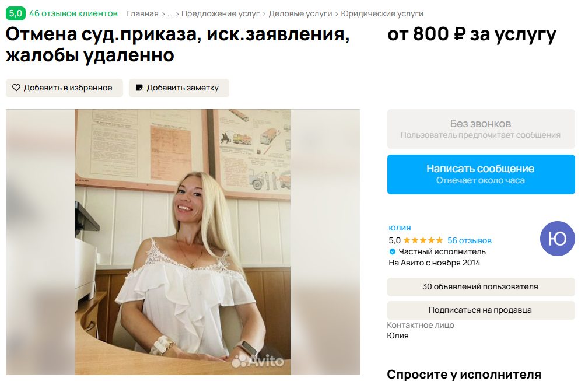Viewport: 588px width, 381px height.
Task: Open the Деловые услуги breadcrumb
Action: (300, 14)
